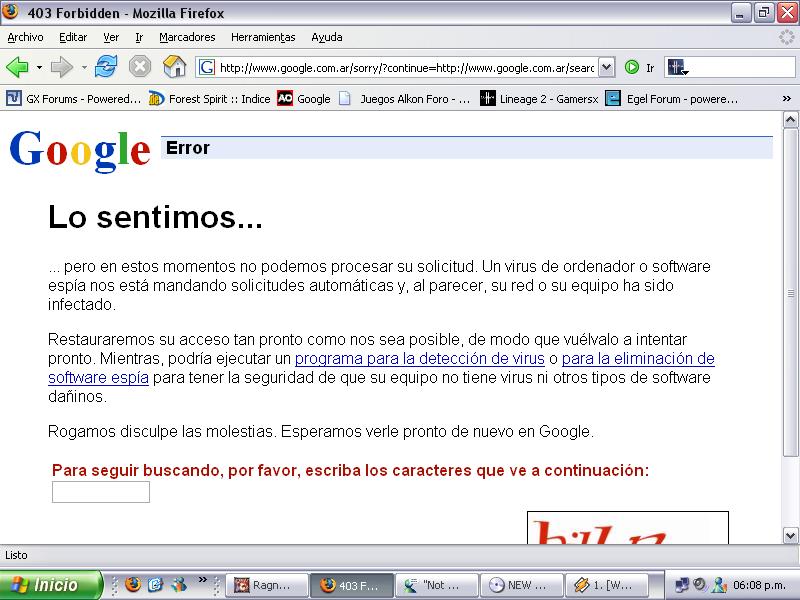Launch Firefox from the quick launch bar

pyautogui.click(x=133, y=585)
